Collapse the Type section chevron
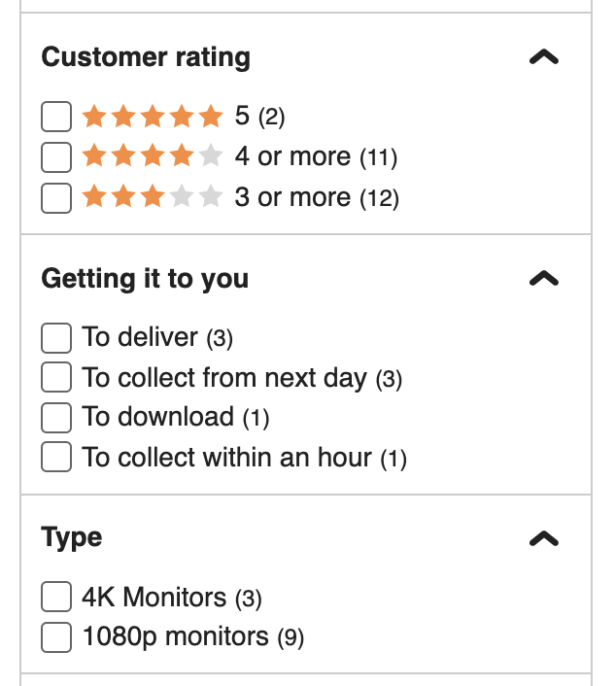 pyautogui.click(x=544, y=537)
